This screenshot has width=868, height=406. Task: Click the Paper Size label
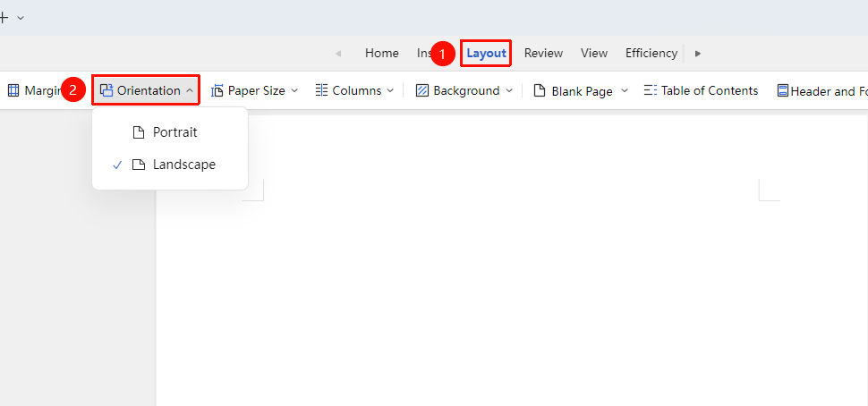pyautogui.click(x=256, y=90)
